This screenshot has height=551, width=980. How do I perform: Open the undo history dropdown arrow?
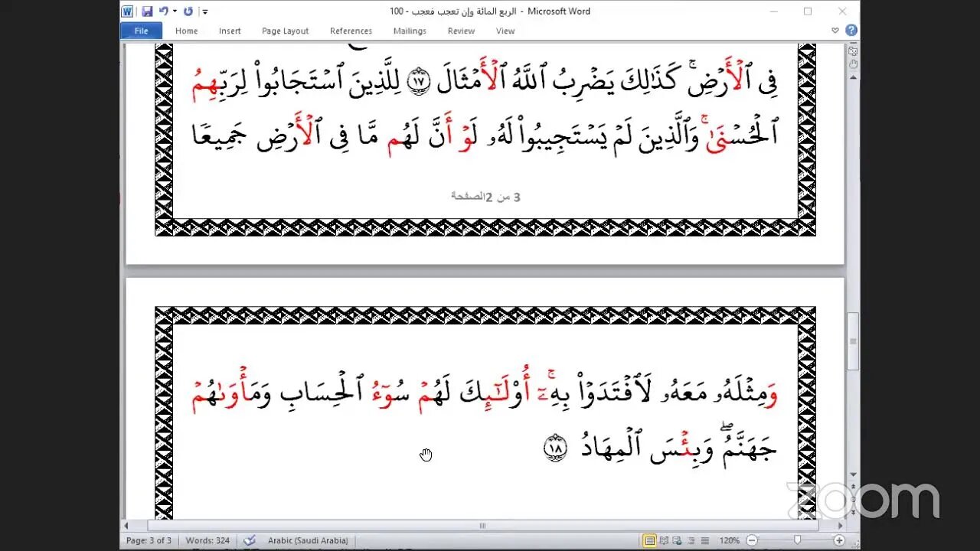tap(175, 11)
